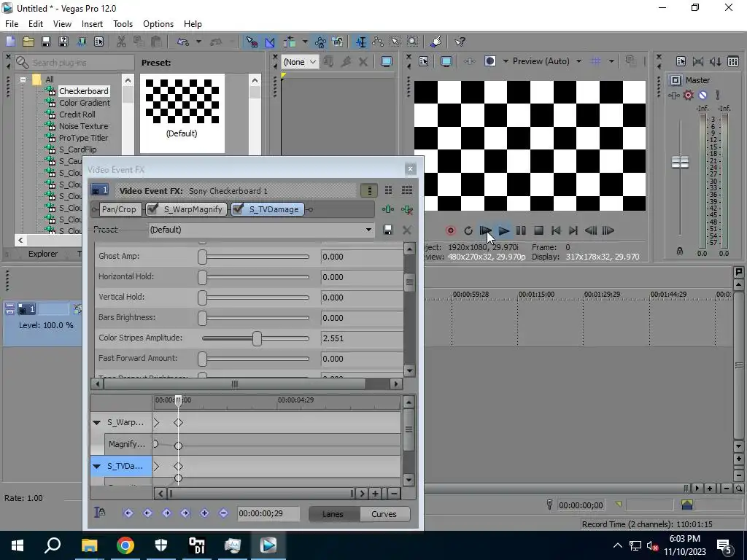
Task: Open Undo history dropdown arrow
Action: pos(198,42)
